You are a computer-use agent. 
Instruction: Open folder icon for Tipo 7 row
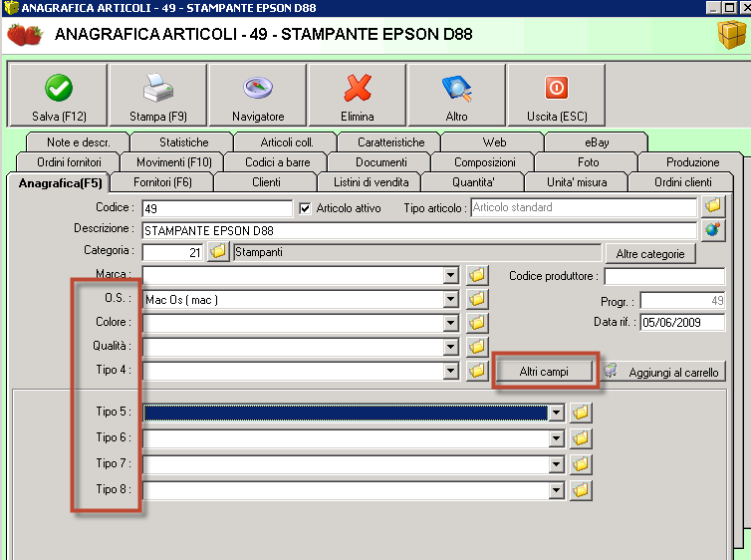click(x=581, y=464)
